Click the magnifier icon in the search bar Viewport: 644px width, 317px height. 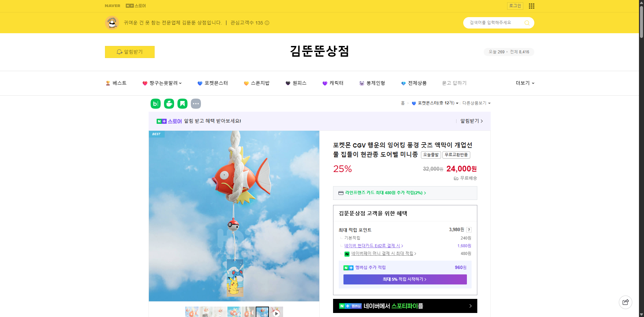527,23
